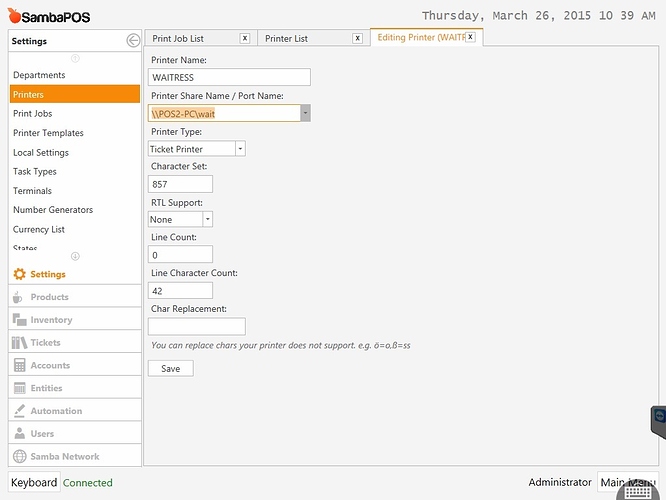Open Automation section pencil icon

coord(19,410)
